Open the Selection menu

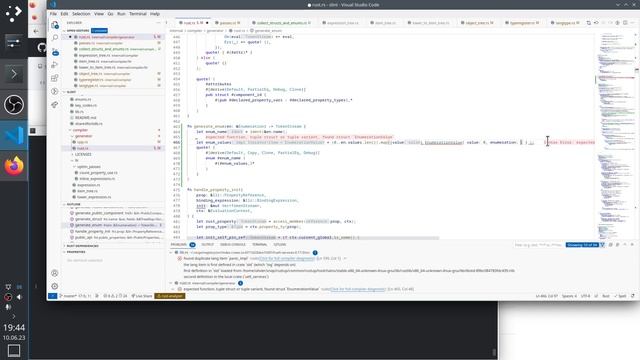81,14
